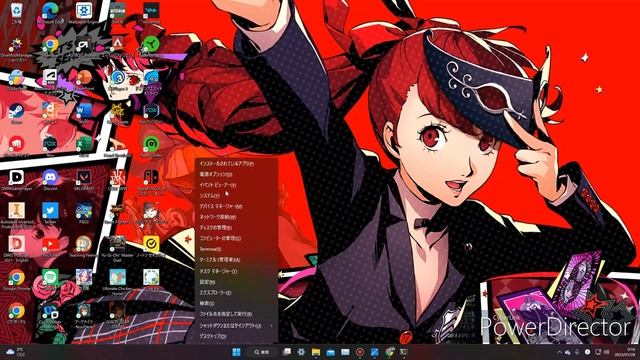Click the Windows Start button
This screenshot has width=640, height=360.
236,352
